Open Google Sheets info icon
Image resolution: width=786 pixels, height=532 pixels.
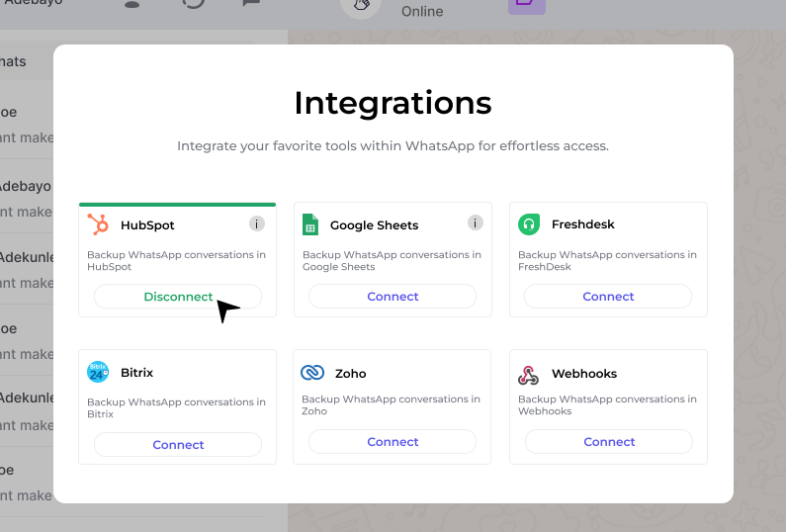[x=476, y=222]
